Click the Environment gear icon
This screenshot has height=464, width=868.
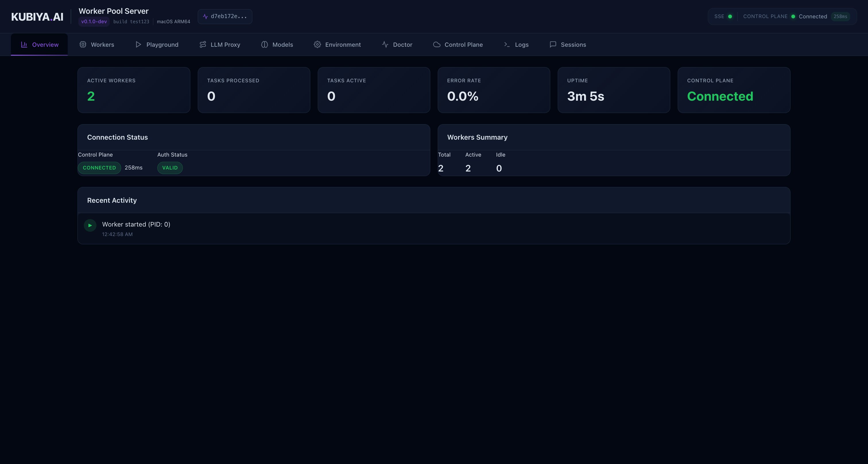point(317,44)
